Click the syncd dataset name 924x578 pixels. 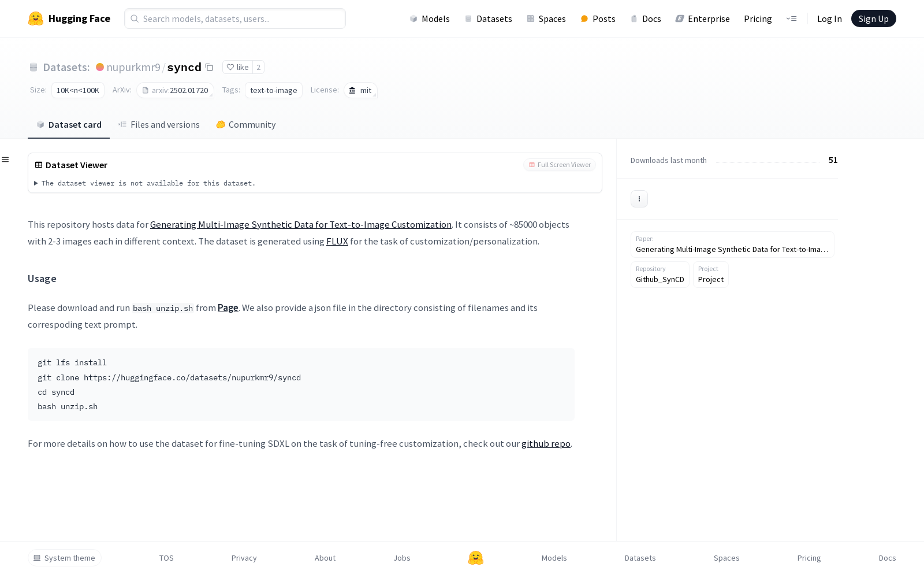[184, 67]
